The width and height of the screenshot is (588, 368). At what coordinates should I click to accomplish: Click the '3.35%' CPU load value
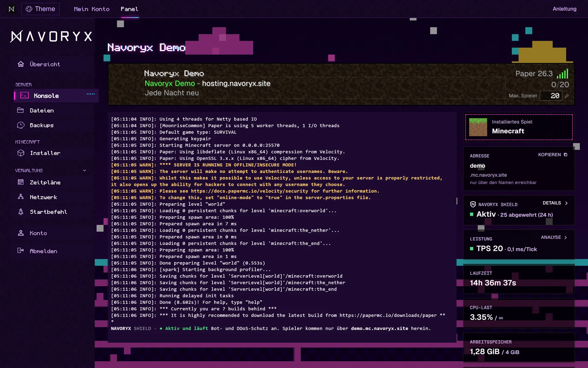click(481, 317)
